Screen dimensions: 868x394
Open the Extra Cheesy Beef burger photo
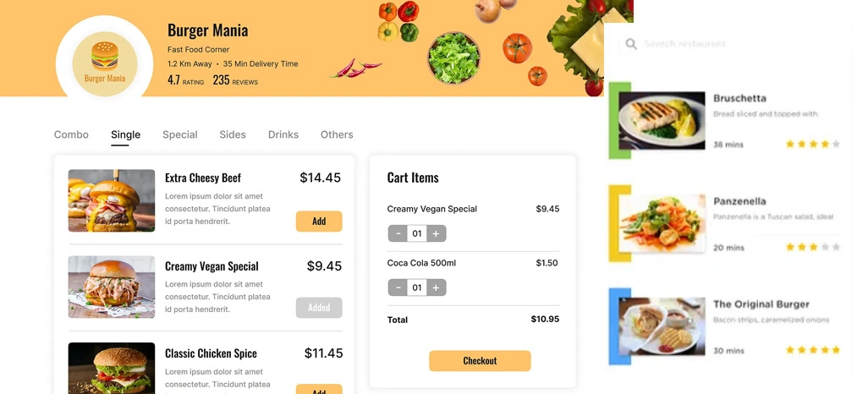click(x=112, y=200)
